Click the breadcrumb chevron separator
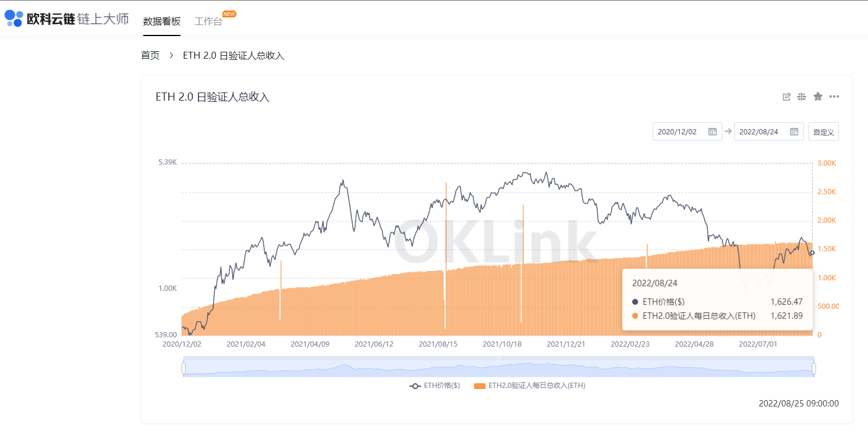 tap(171, 55)
